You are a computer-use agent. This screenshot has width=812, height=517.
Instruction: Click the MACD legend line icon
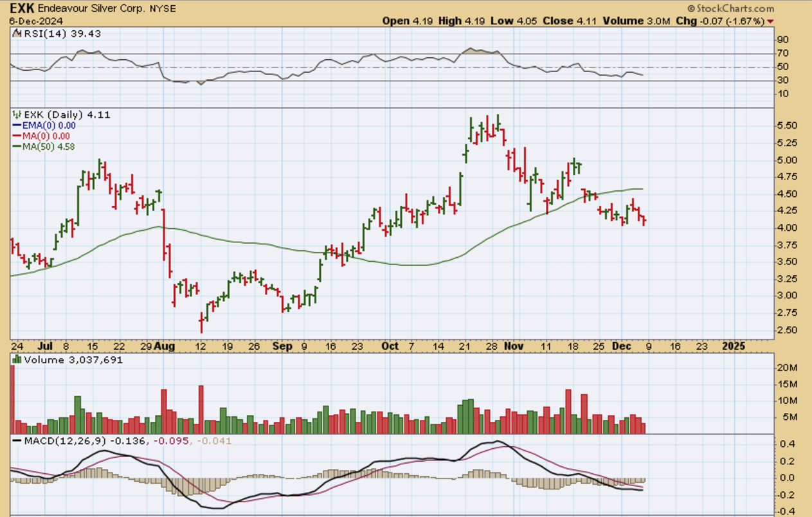17,441
